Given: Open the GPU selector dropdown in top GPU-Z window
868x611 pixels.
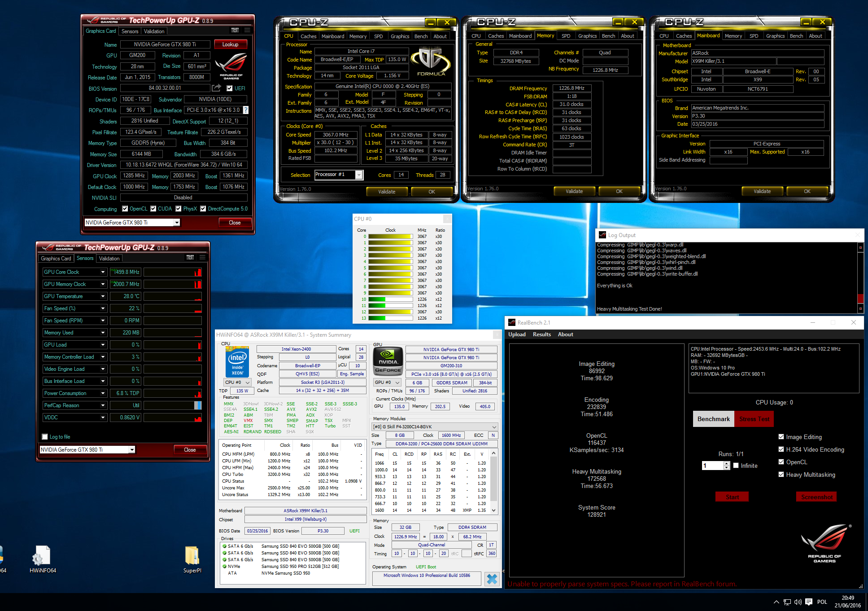Looking at the screenshot, I should pos(177,223).
